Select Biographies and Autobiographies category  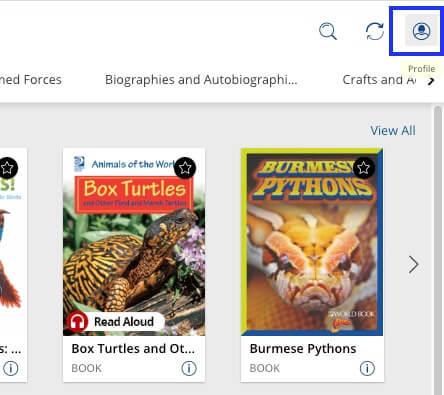[x=201, y=80]
